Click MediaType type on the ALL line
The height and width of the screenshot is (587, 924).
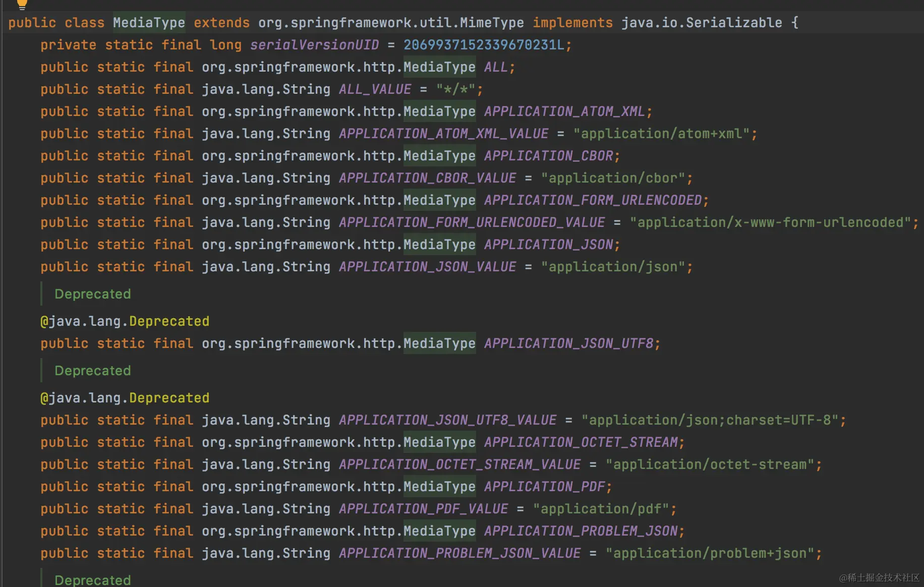point(440,67)
